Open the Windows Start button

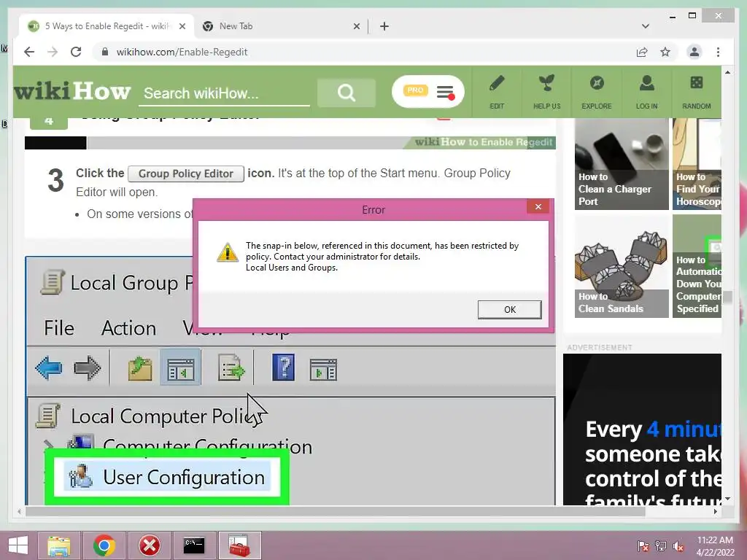tap(18, 545)
